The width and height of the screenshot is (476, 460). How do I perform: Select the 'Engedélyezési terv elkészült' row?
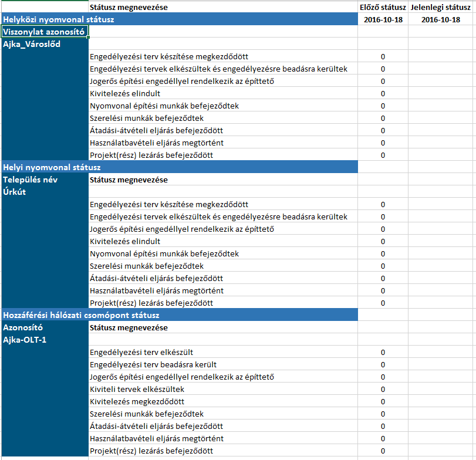(x=223, y=352)
